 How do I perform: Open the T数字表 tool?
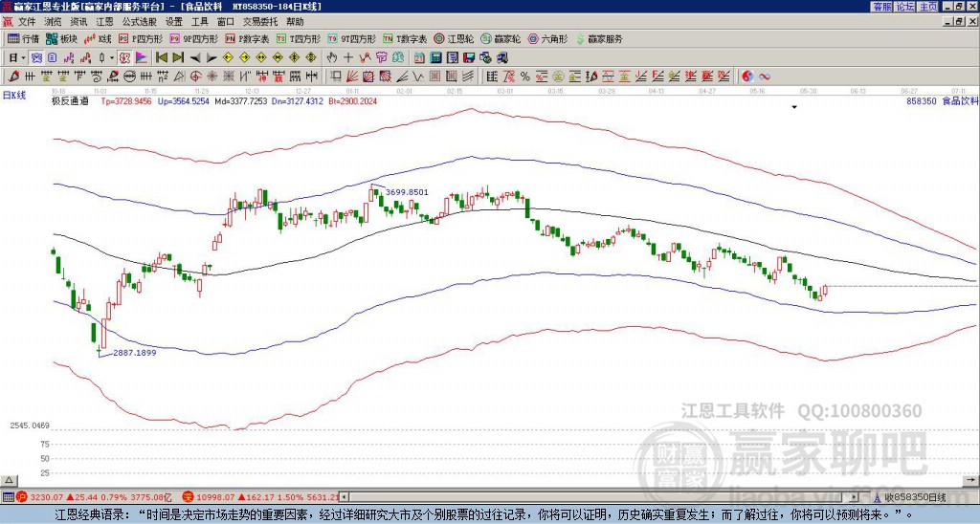pyautogui.click(x=405, y=38)
